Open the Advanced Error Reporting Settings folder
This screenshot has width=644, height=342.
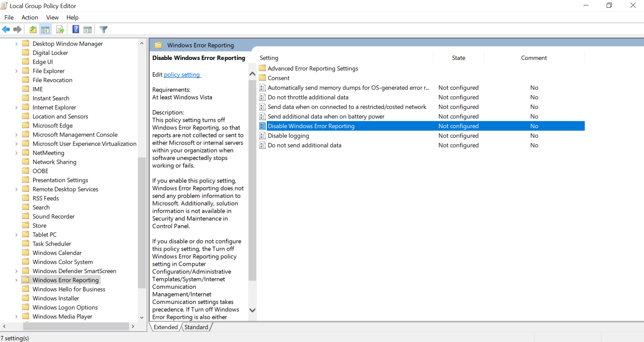[313, 68]
